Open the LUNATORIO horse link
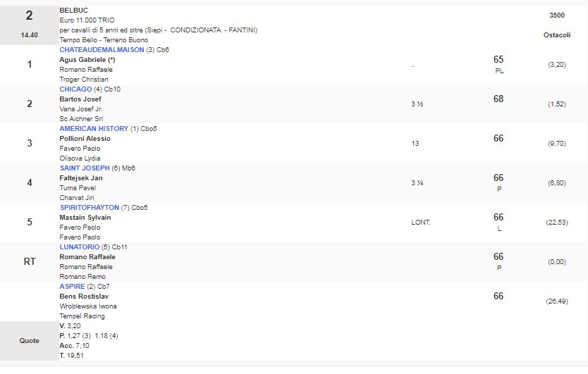 pos(80,247)
